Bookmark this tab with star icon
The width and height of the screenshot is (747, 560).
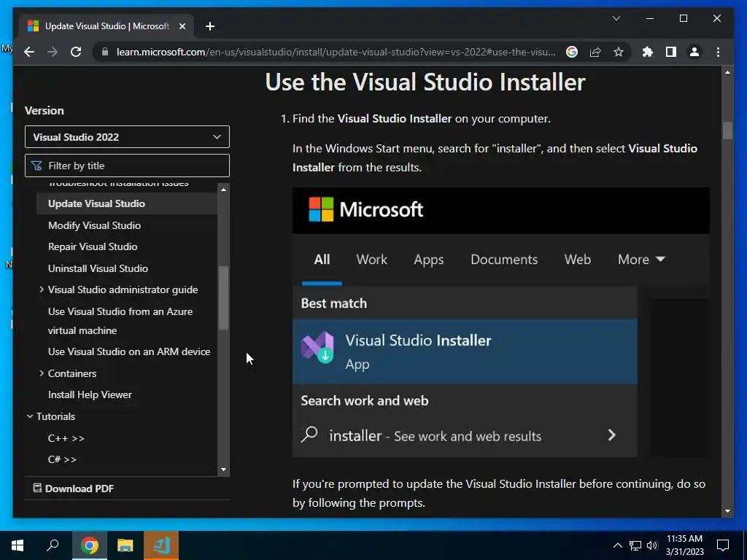click(x=619, y=52)
